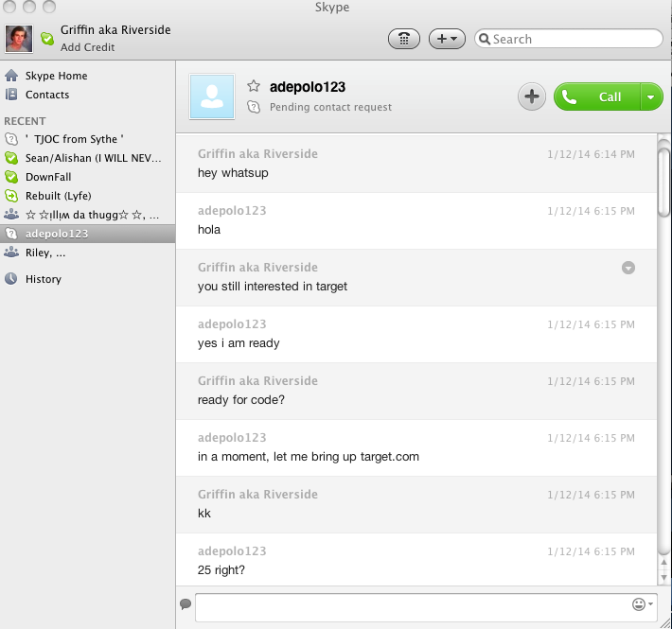Call adepolo123 with the green Call button
This screenshot has width=672, height=629.
[x=597, y=96]
